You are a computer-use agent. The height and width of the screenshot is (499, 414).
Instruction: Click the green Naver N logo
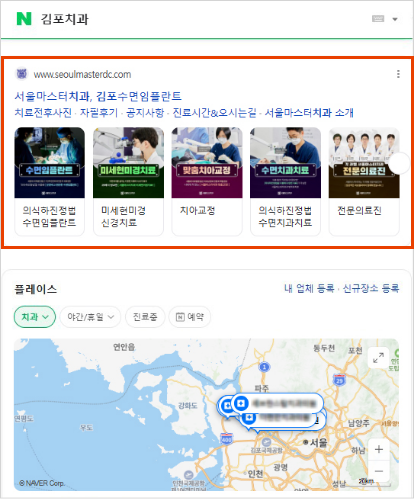[24, 19]
